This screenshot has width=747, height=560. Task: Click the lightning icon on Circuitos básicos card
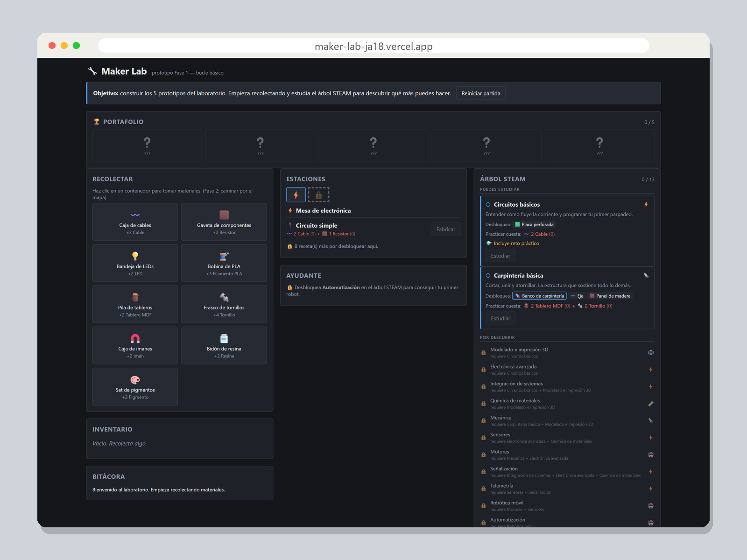click(x=646, y=204)
